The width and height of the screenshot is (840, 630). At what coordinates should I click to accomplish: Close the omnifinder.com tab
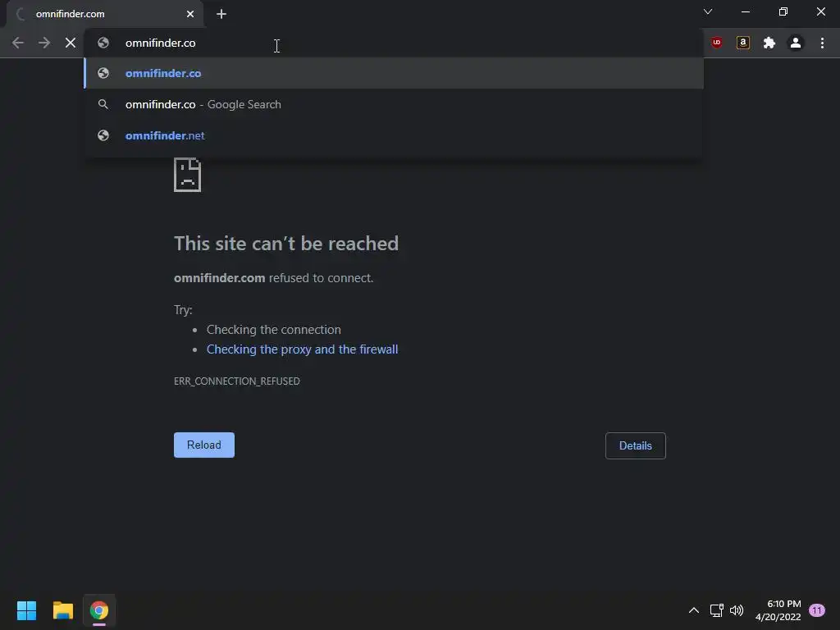tap(190, 14)
